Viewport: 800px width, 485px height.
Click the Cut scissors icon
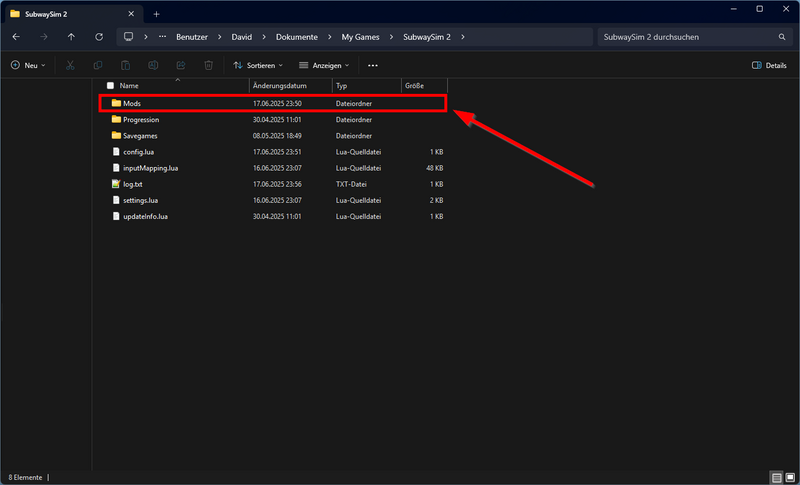70,65
